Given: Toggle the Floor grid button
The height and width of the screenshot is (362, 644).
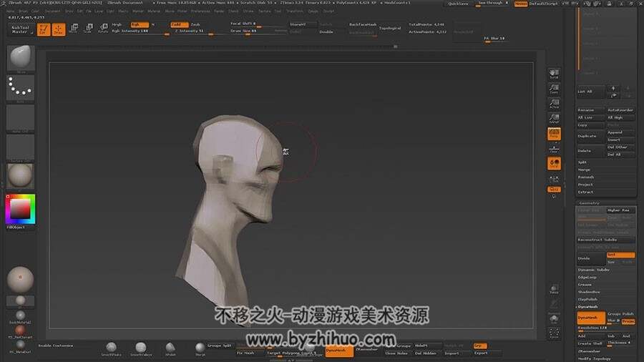Looking at the screenshot, I should click(x=554, y=149).
